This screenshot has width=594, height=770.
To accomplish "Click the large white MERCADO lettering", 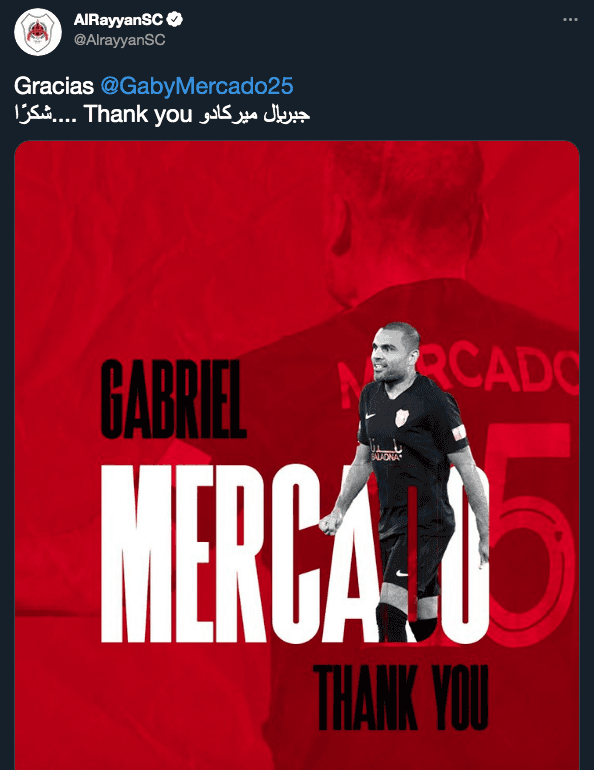I will (x=295, y=554).
